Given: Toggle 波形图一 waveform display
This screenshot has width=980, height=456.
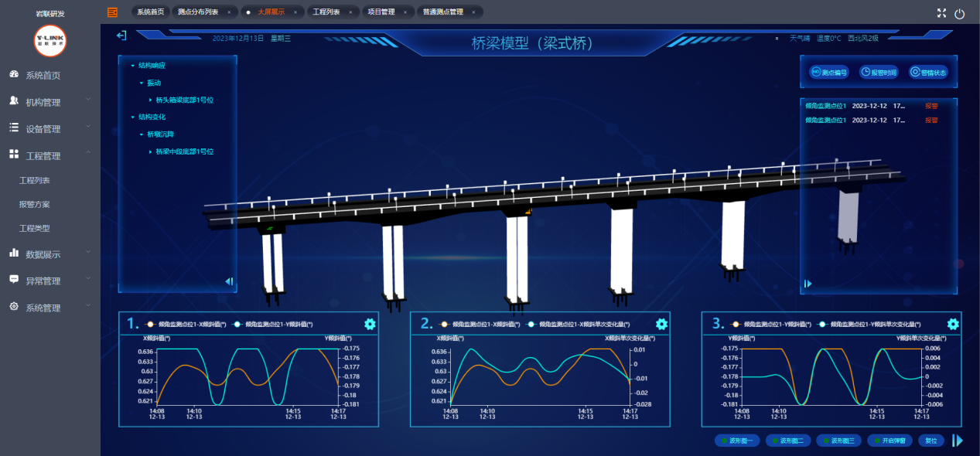Looking at the screenshot, I should 737,441.
